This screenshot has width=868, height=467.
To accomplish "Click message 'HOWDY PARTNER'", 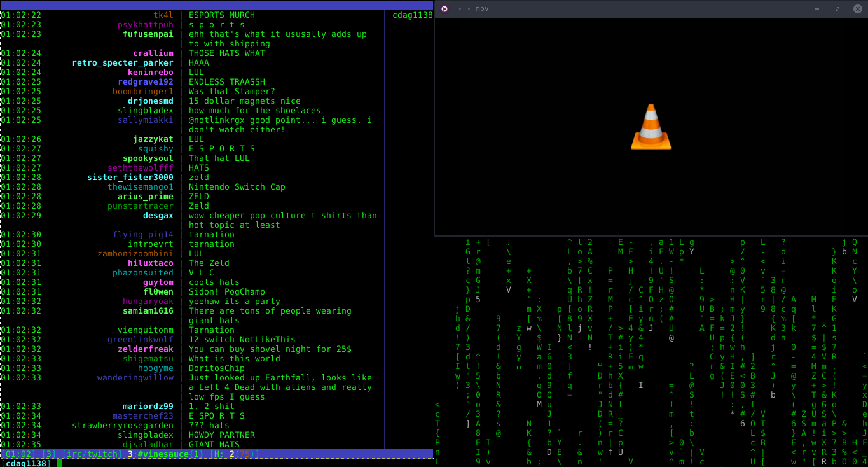I will (222, 435).
